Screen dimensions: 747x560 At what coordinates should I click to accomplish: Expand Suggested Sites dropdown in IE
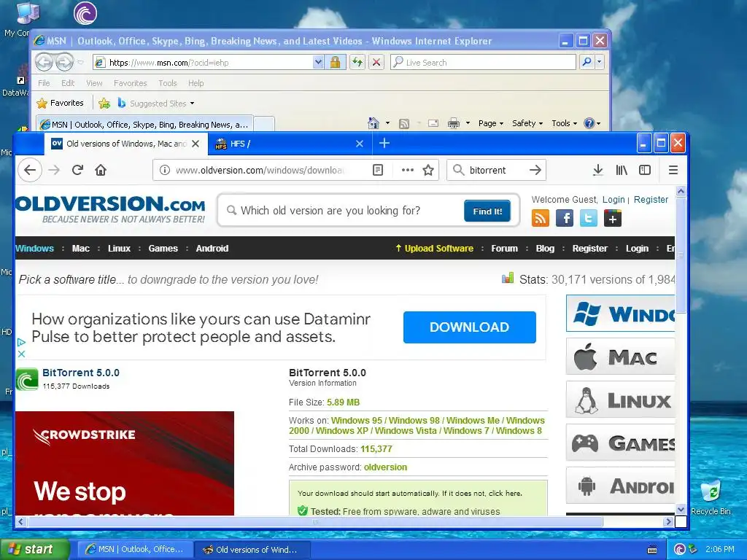pyautogui.click(x=192, y=104)
